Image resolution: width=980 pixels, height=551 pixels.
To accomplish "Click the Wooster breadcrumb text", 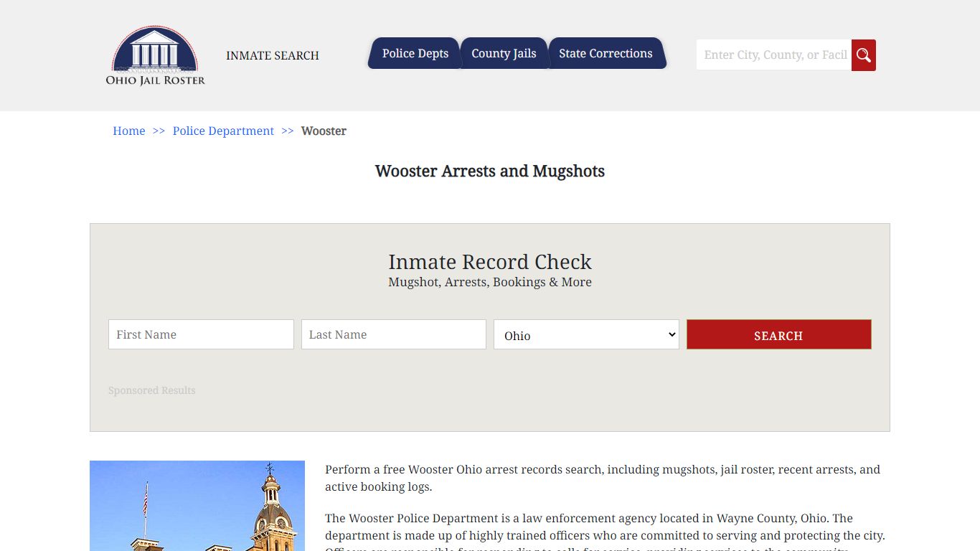I will pyautogui.click(x=324, y=131).
